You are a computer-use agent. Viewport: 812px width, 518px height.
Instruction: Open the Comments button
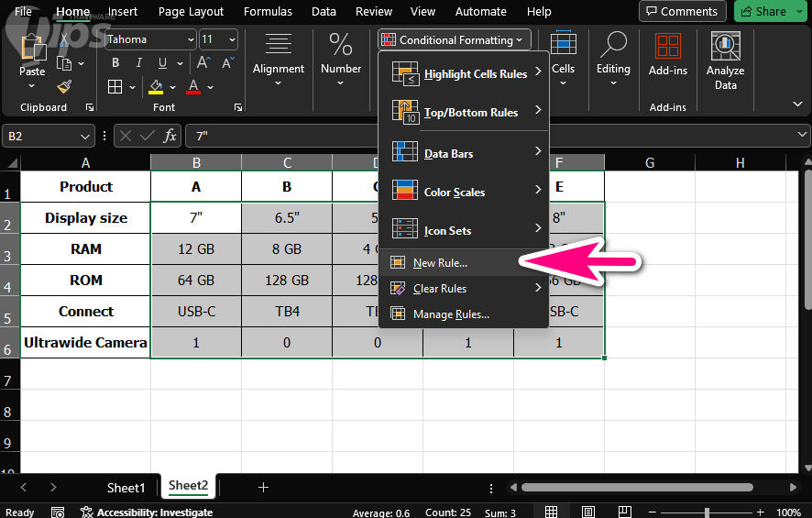[x=683, y=12]
